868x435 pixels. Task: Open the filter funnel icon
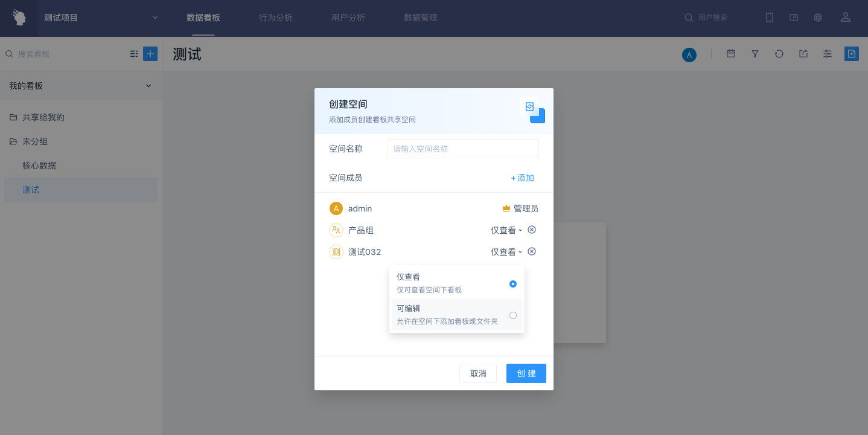click(x=755, y=54)
